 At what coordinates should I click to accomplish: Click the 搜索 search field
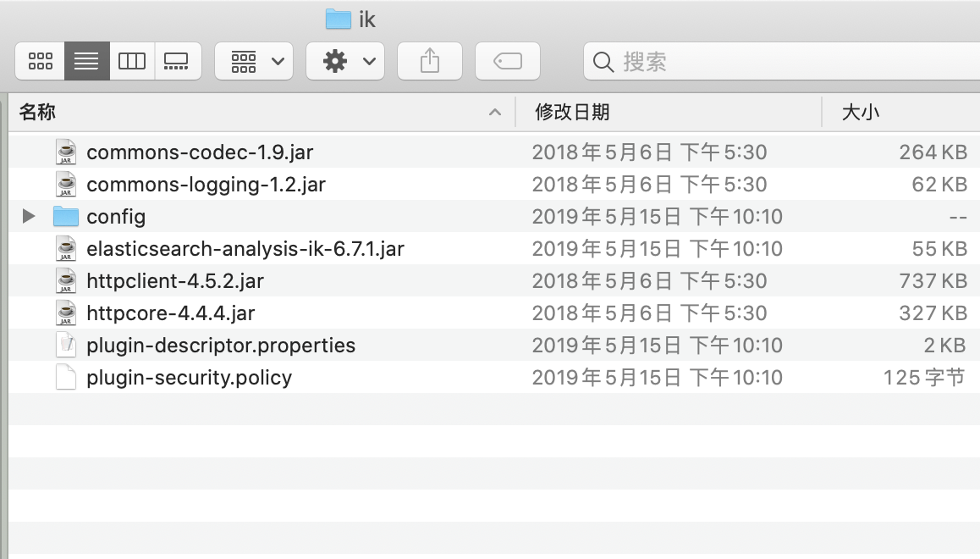(x=781, y=61)
